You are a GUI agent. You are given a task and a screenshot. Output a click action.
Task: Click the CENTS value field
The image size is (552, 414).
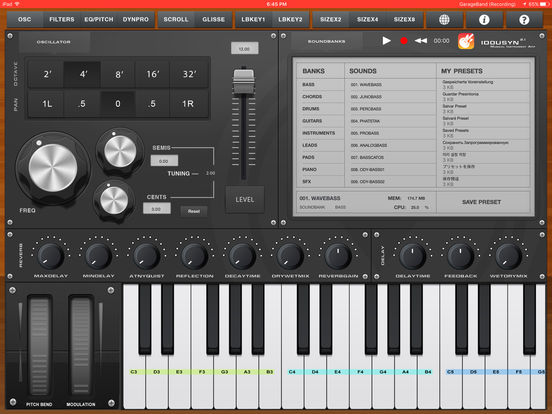[x=157, y=209]
